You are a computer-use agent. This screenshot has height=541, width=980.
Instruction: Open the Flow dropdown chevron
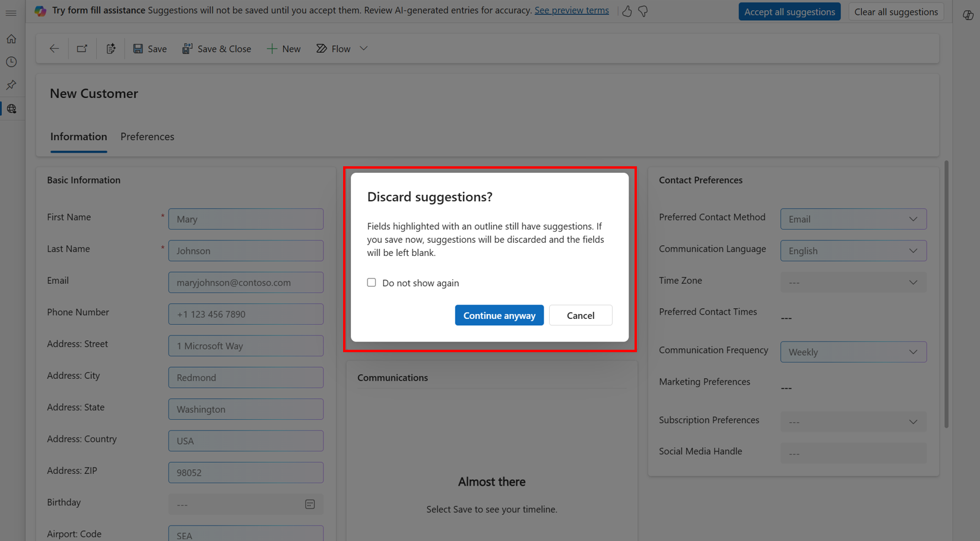(x=363, y=48)
